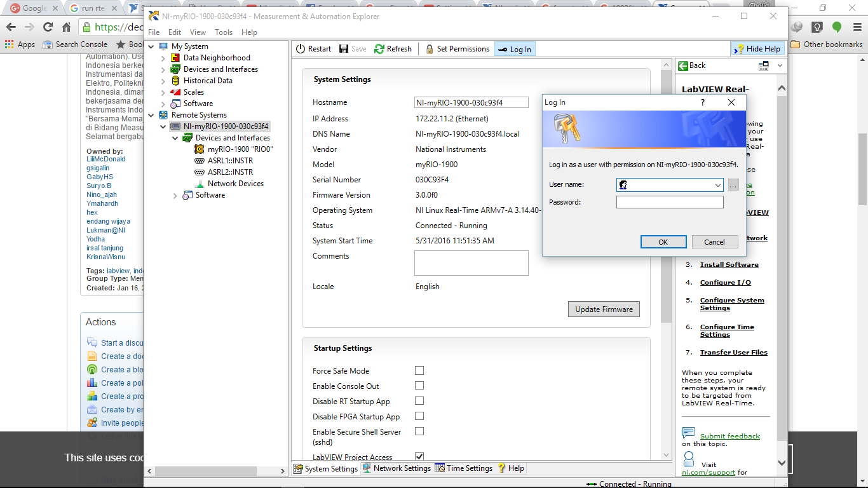
Task: Click Submit feedback link
Action: tap(729, 437)
